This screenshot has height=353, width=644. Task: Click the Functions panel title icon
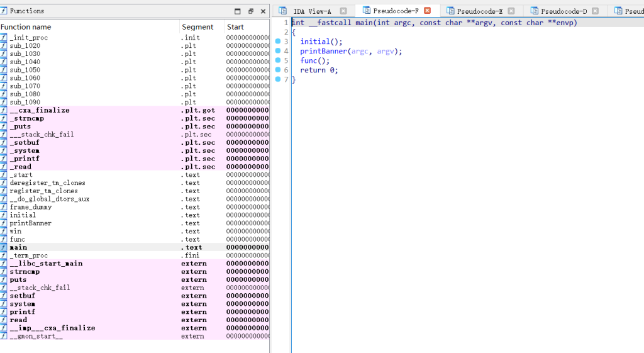point(4,11)
